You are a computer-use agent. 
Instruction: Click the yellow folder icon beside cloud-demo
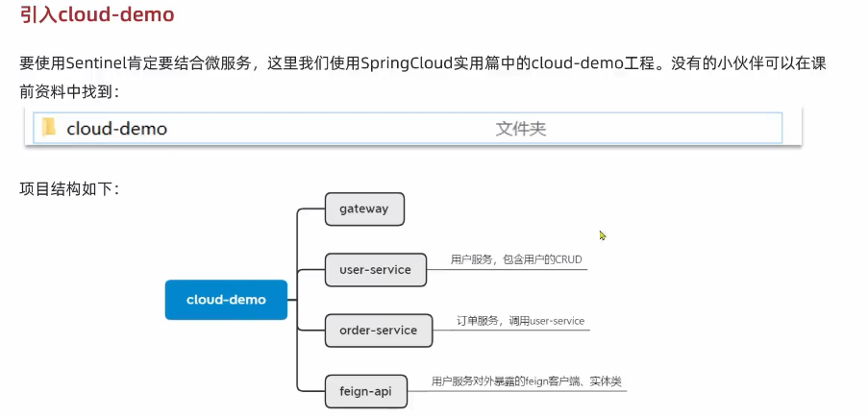[x=49, y=127]
